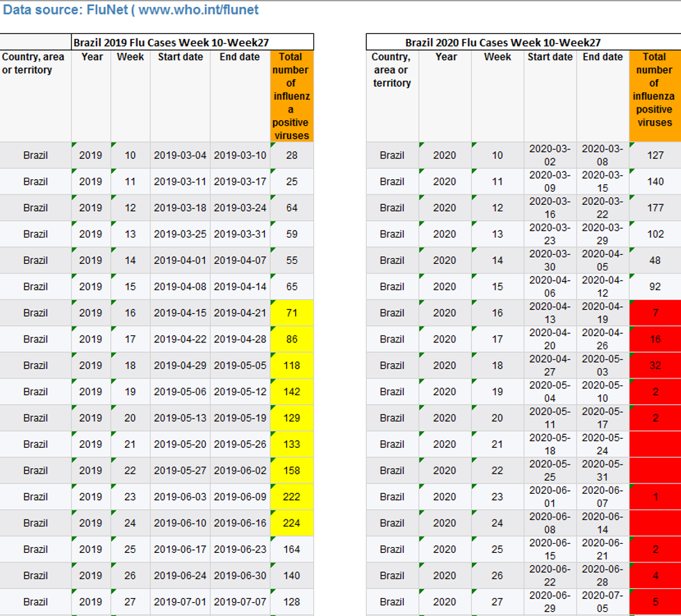Select the yellow cell showing 224

(x=291, y=523)
